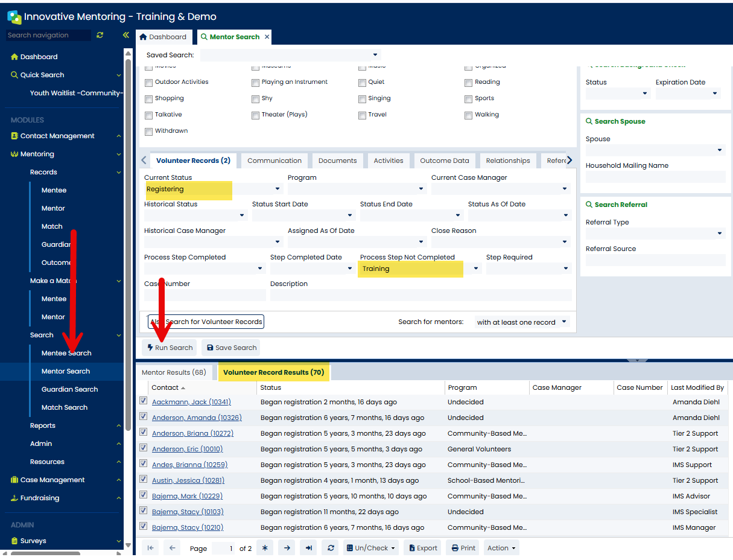
Task: Check the Playing an Instrument checkbox
Action: pos(256,83)
